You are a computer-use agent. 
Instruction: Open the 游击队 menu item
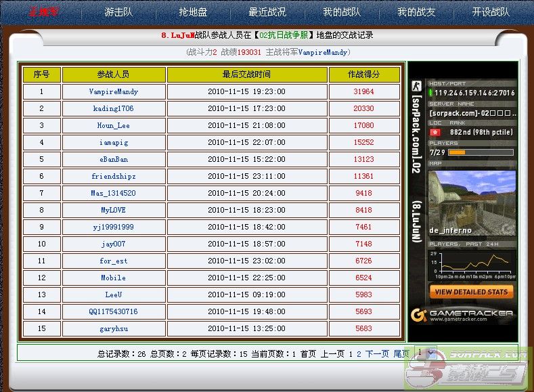tap(118, 12)
